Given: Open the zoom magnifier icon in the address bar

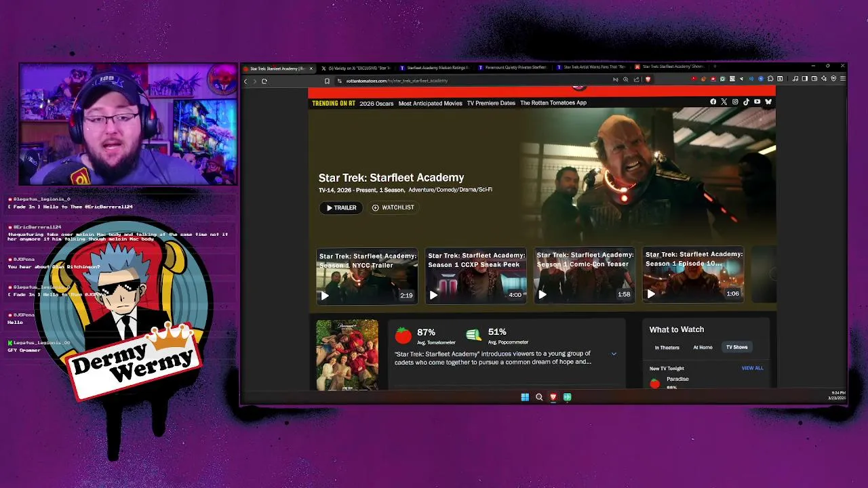Looking at the screenshot, I should (x=625, y=79).
